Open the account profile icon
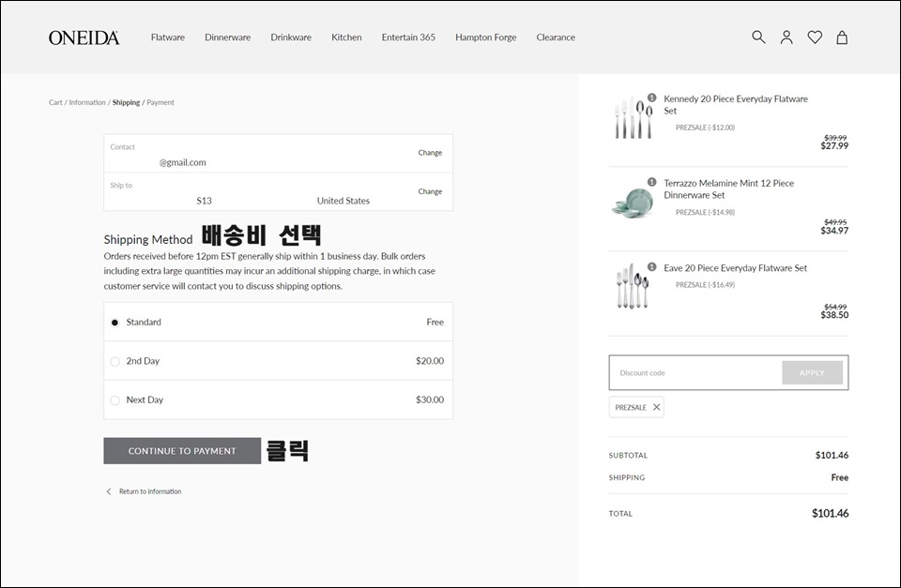This screenshot has width=901, height=588. coord(786,38)
